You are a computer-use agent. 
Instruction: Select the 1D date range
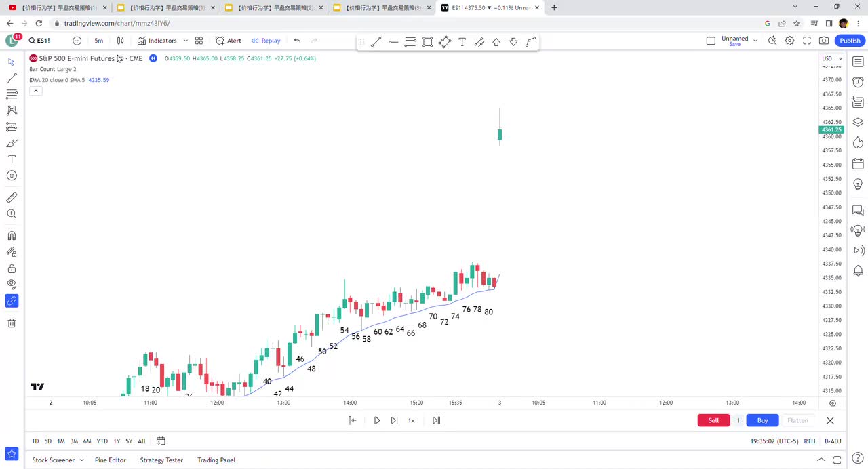[35, 441]
